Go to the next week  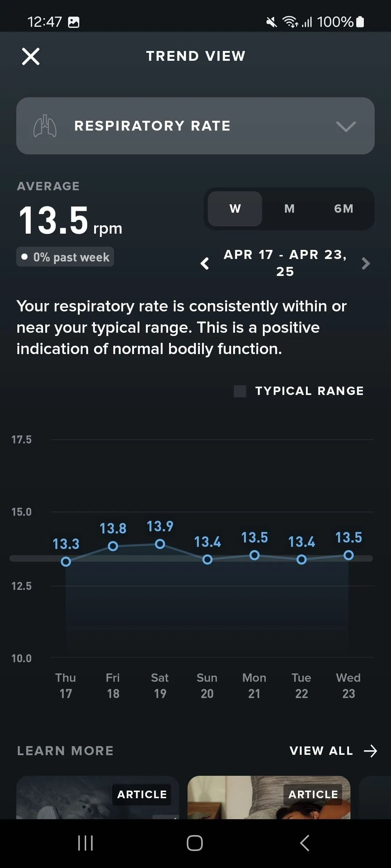(x=366, y=263)
